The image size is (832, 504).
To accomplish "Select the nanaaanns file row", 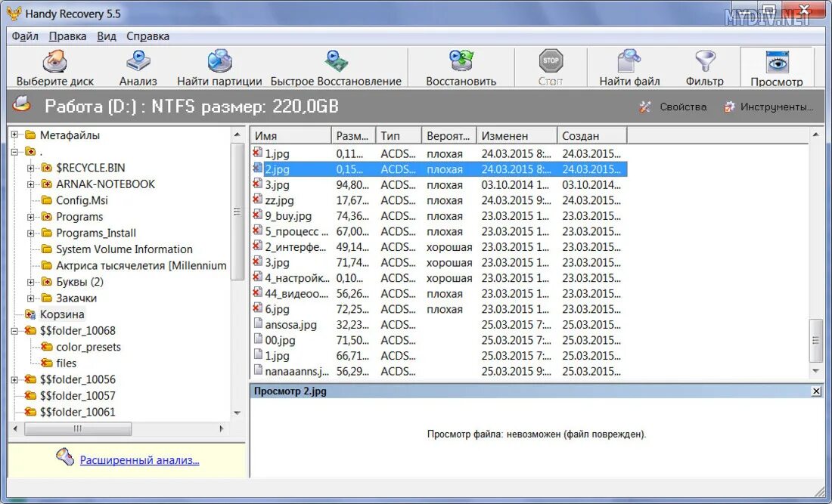I will pos(439,372).
